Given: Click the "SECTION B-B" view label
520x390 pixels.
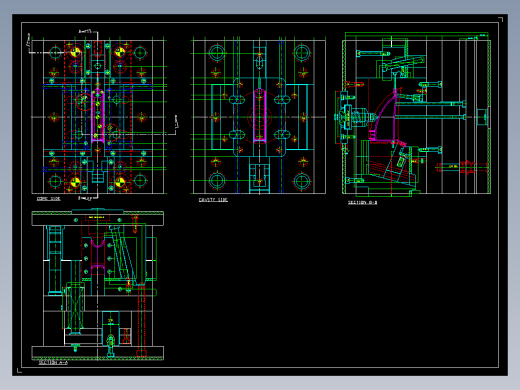Looking at the screenshot, I should [x=363, y=203].
